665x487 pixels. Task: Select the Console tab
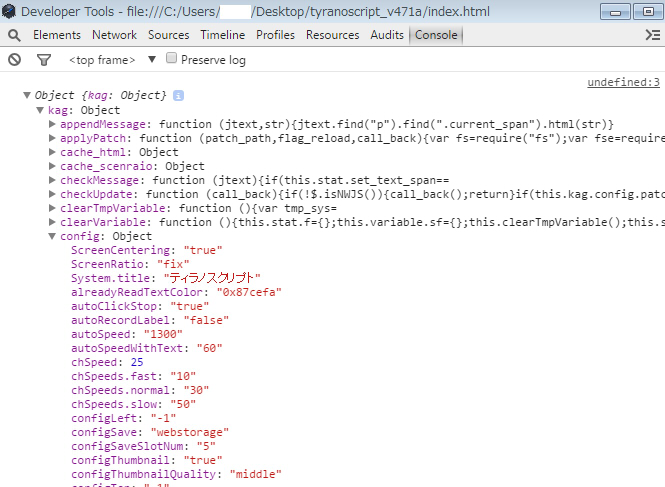coord(436,35)
